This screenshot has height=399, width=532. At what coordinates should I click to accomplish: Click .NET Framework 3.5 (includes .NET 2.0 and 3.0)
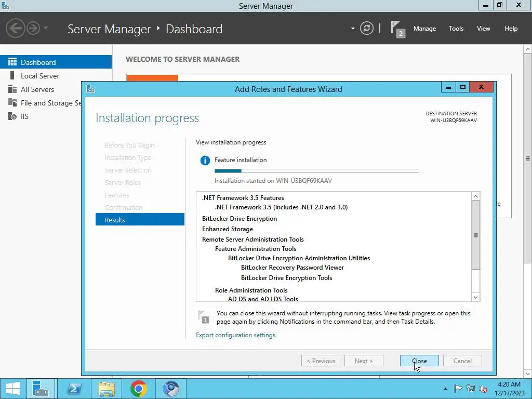(281, 207)
